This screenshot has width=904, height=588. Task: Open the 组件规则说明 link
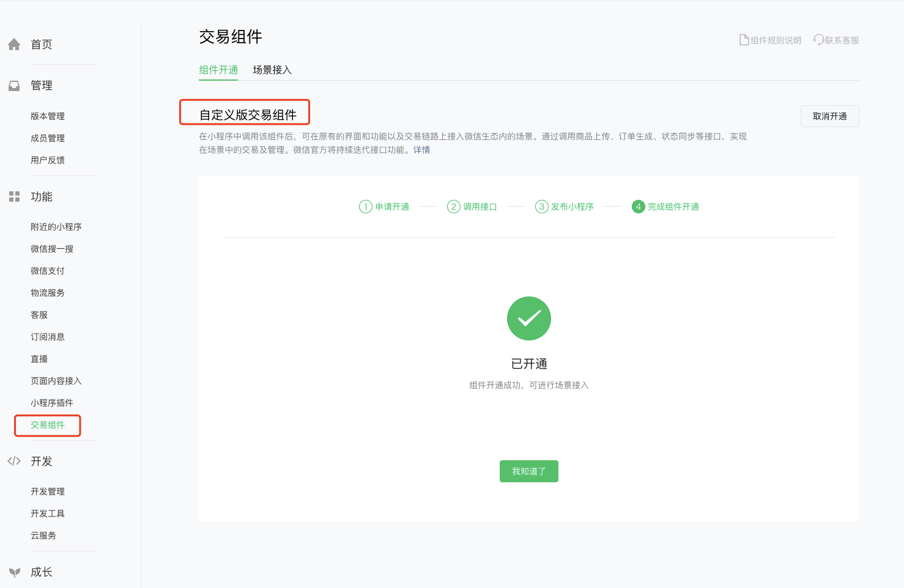(x=776, y=40)
